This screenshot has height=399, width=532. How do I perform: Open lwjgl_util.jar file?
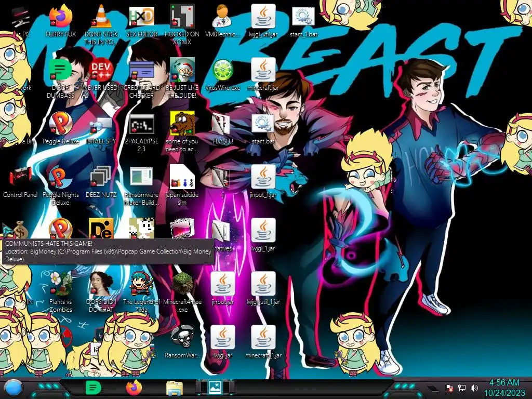(263, 17)
